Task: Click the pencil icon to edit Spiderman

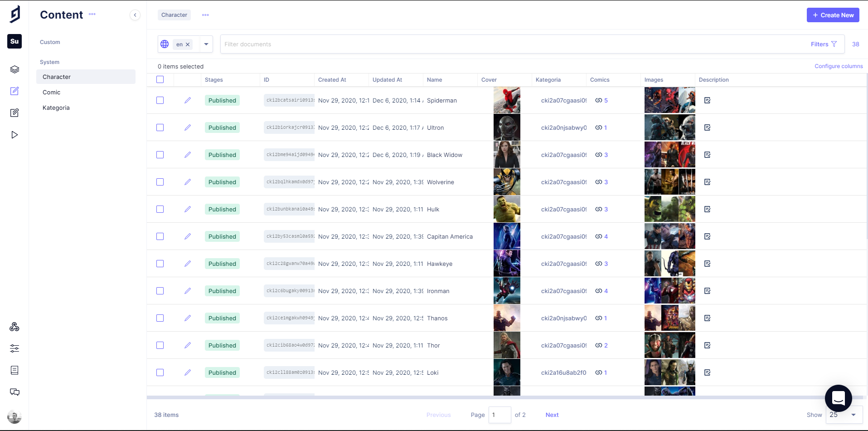Action: point(188,100)
